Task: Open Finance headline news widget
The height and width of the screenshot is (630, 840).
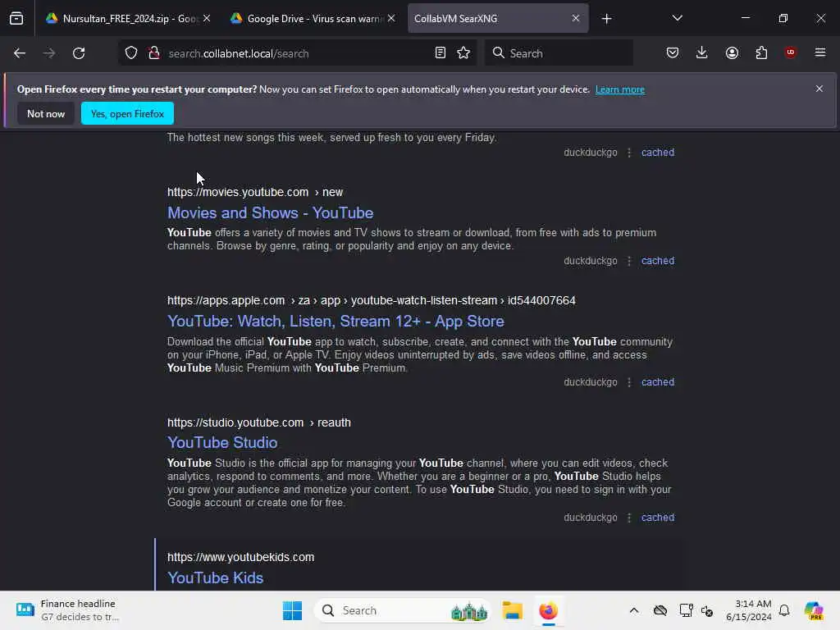Action: (x=68, y=610)
